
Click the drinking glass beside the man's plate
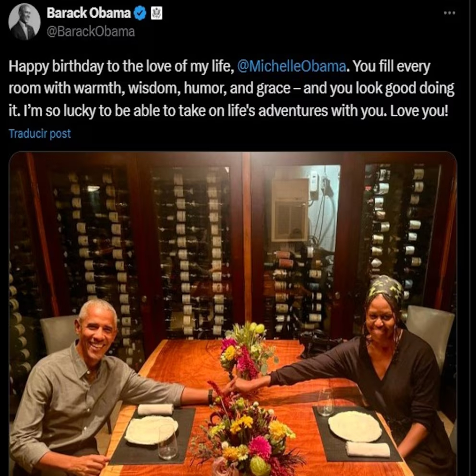click(x=167, y=443)
